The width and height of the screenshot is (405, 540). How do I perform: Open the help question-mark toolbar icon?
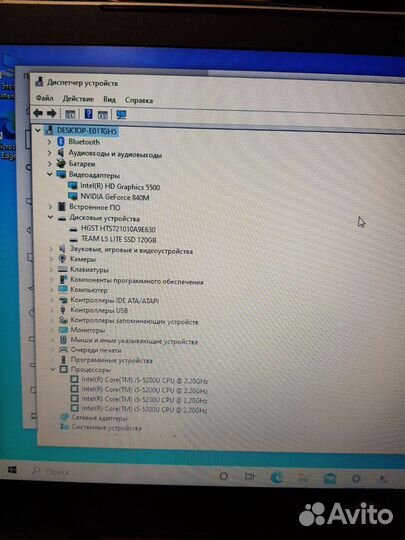point(88,114)
